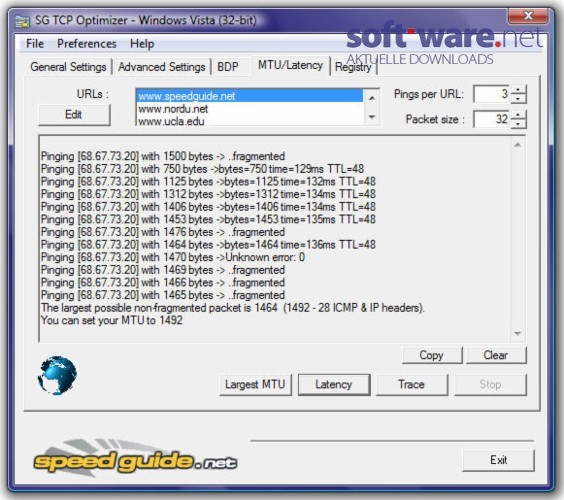Close the SG TCP Optimizer window

click(x=528, y=15)
